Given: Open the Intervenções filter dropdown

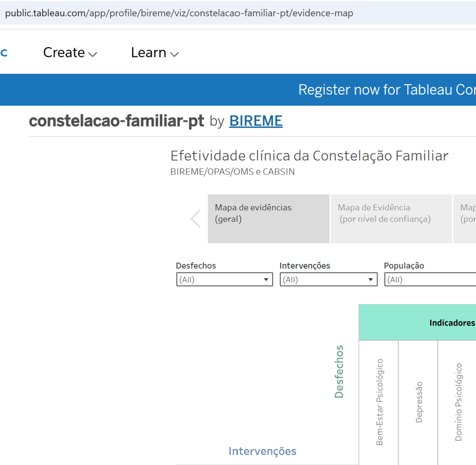Looking at the screenshot, I should tap(328, 280).
